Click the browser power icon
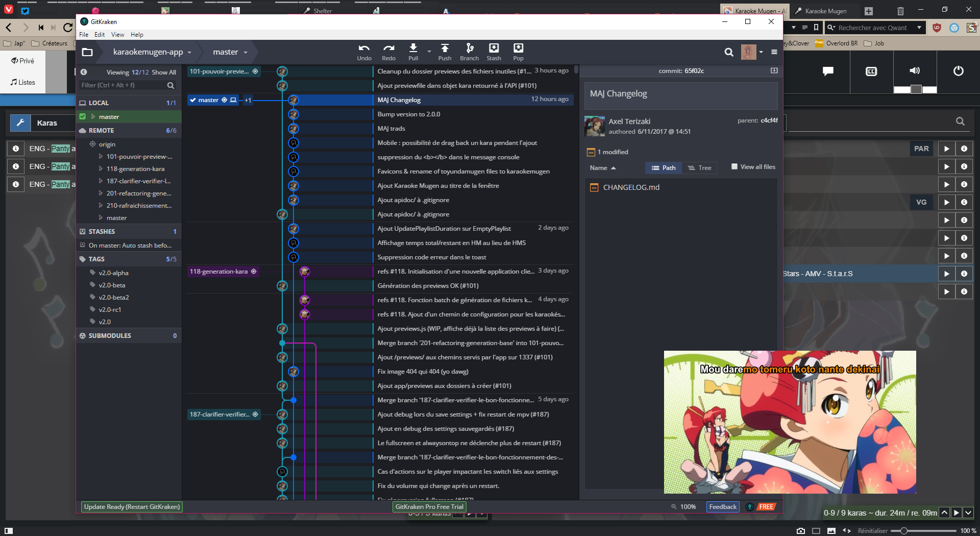980x536 pixels. coord(958,71)
